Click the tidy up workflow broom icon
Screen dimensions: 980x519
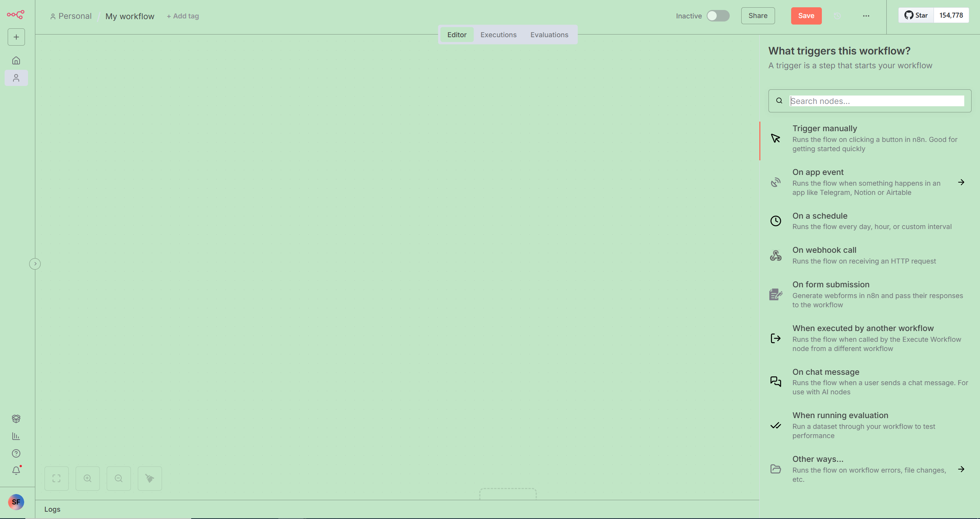[150, 478]
